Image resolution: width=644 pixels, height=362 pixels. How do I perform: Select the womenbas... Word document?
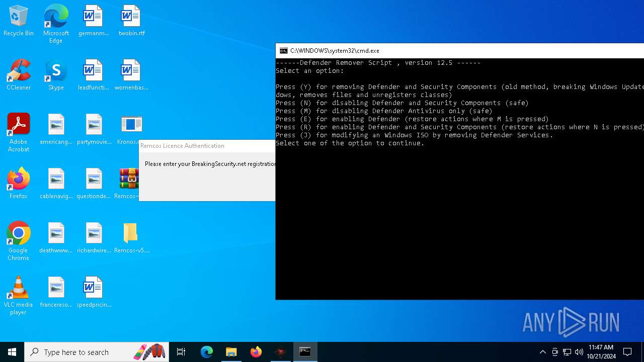tap(131, 75)
